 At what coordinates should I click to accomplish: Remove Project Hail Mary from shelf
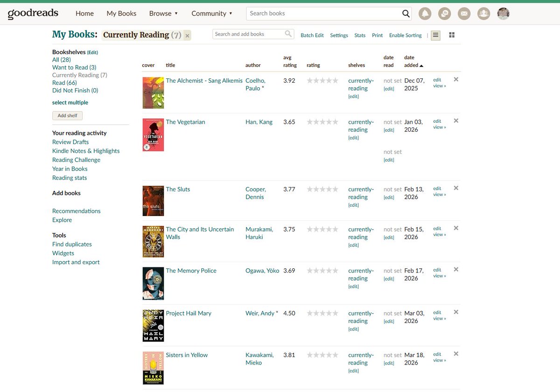point(456,312)
